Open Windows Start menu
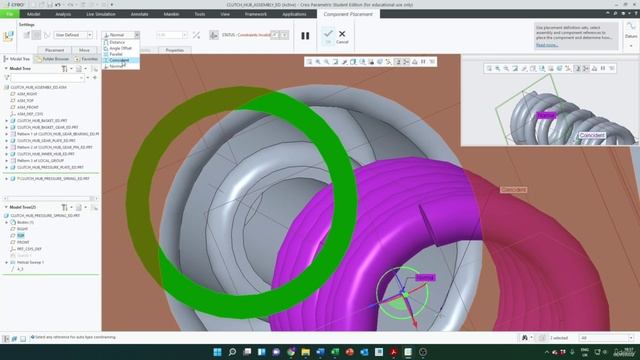Screen dimensions: 640x360 click(218, 352)
